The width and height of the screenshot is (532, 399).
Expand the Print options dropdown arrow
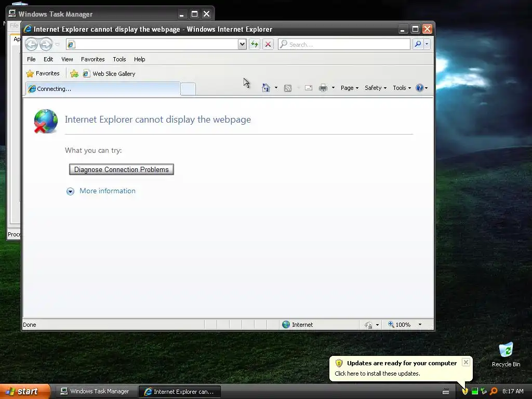click(333, 88)
